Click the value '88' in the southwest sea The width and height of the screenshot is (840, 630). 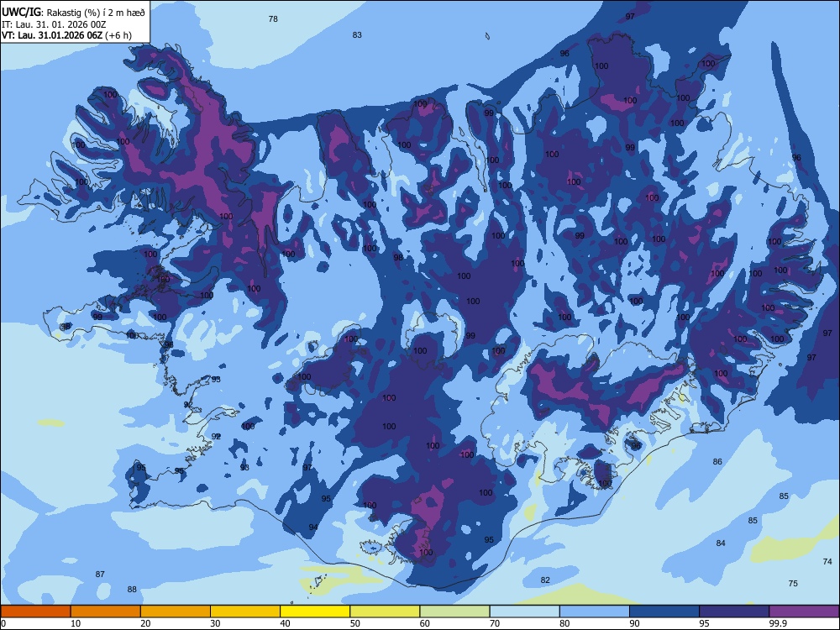coord(132,590)
